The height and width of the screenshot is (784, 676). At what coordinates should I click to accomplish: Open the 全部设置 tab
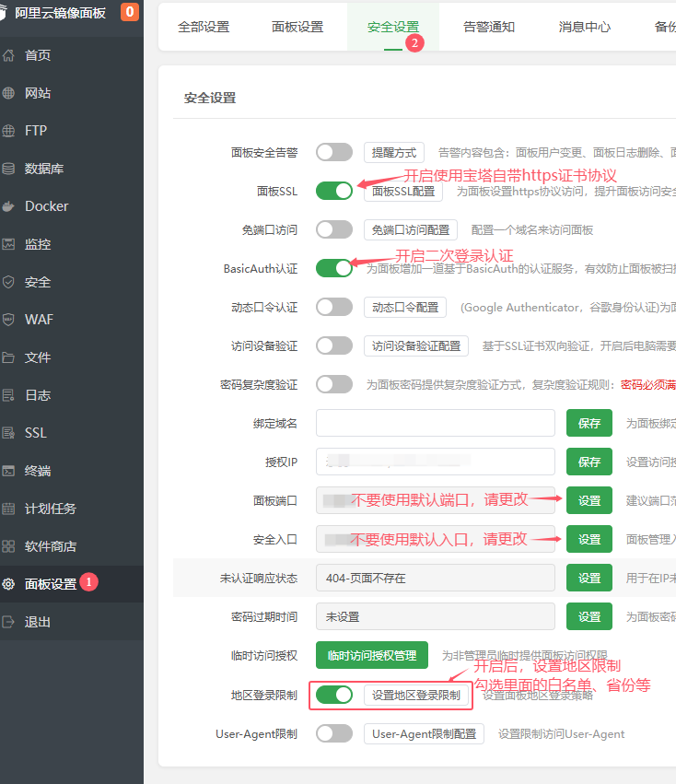tap(204, 27)
